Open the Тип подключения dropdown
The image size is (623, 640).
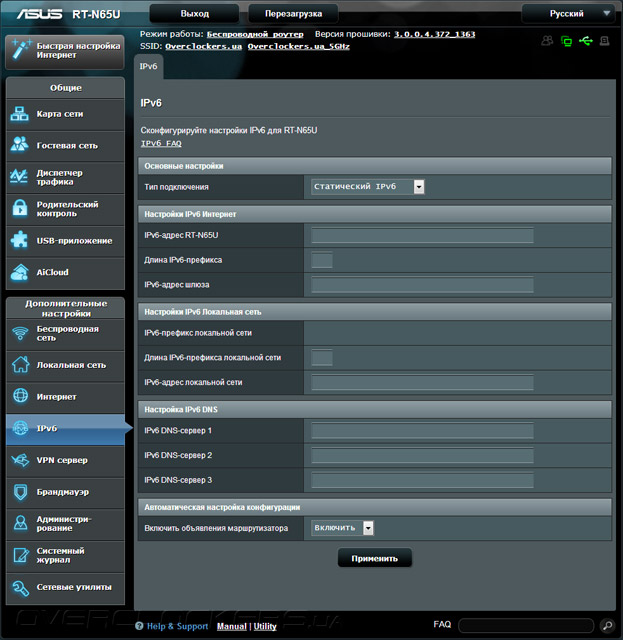[368, 187]
